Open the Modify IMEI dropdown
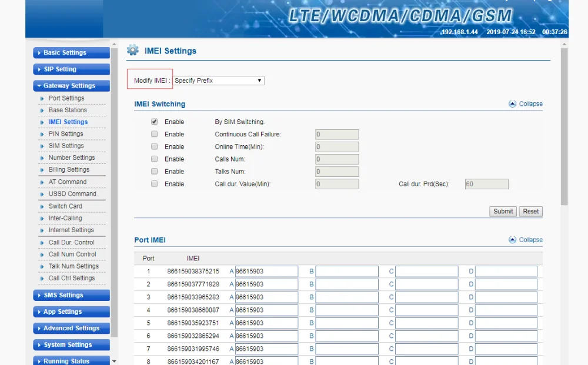Viewport: 588px width, 365px height. point(218,81)
